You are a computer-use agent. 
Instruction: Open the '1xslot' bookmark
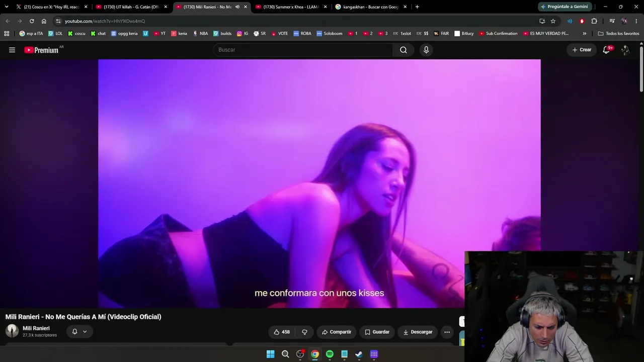(401, 34)
